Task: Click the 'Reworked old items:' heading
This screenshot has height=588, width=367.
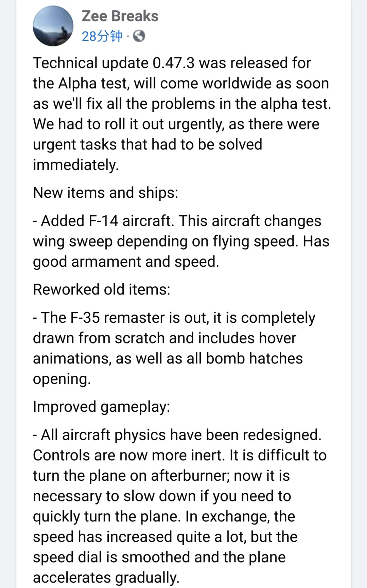Action: tap(101, 289)
